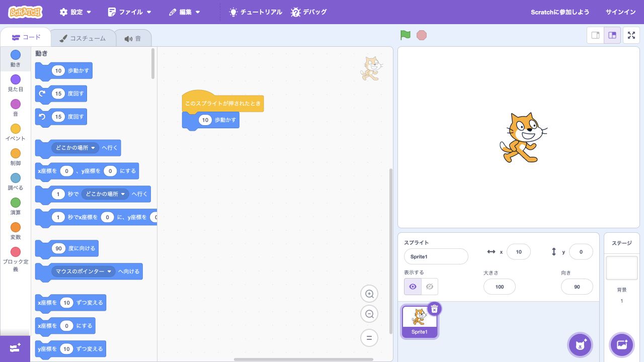Select the ブロック定義 category

coord(16,259)
